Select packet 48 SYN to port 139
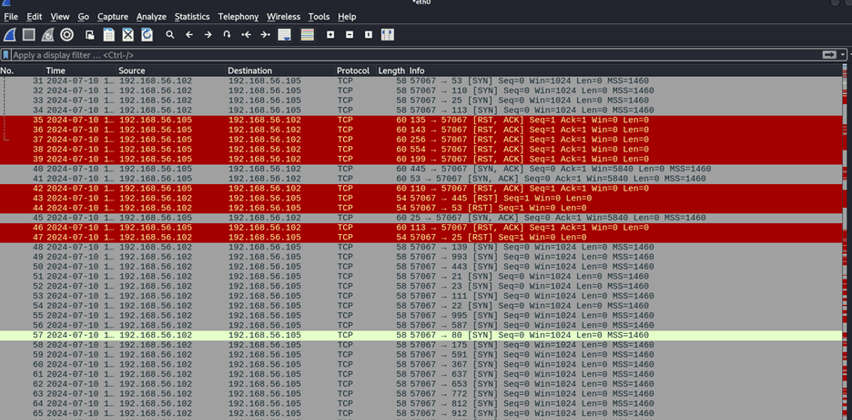The image size is (852, 420). (x=421, y=247)
